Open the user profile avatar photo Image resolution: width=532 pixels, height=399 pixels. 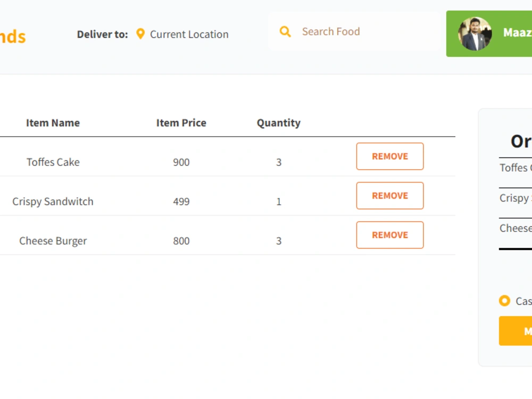point(475,34)
